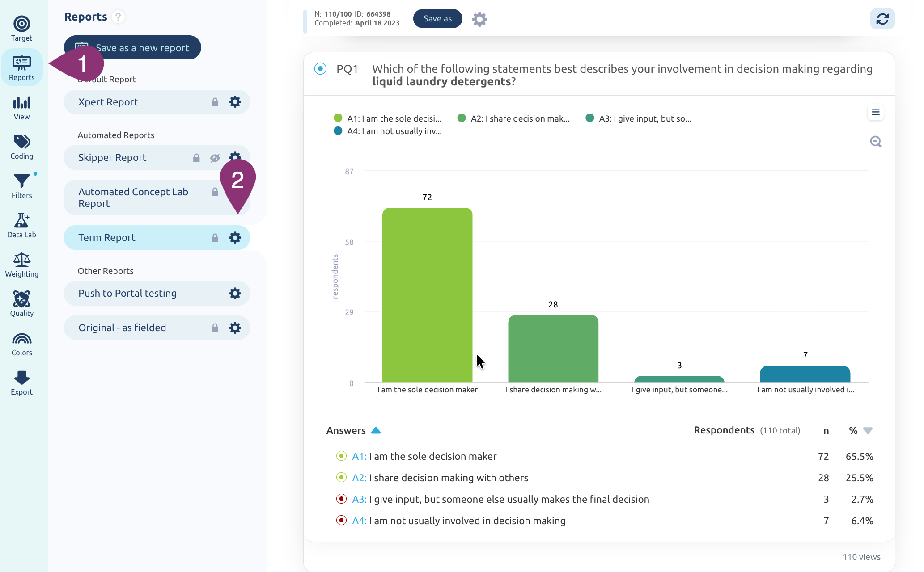Open Original - as fielded report
This screenshot has width=924, height=572.
pos(157,328)
